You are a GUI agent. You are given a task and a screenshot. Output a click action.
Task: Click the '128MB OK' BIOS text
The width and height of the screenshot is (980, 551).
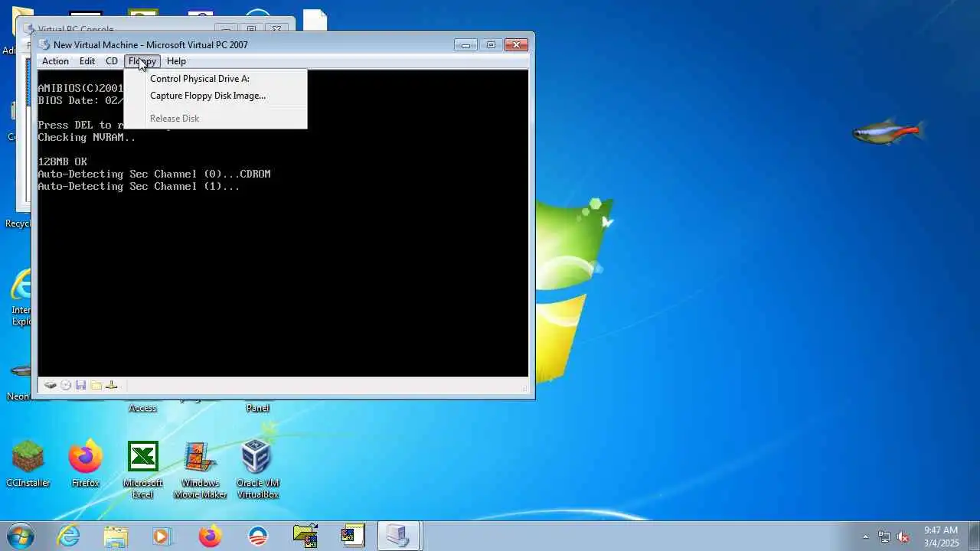pos(63,161)
